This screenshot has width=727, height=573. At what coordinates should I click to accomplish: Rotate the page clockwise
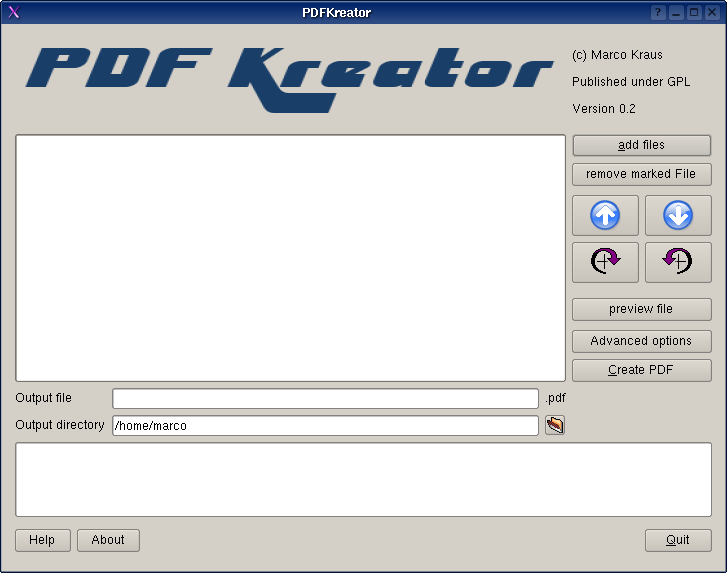tap(605, 262)
